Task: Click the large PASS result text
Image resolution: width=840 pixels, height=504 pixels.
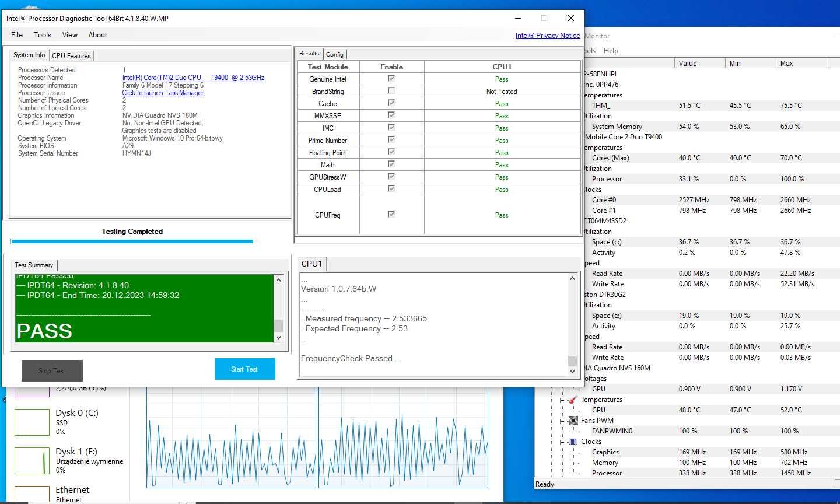Action: click(x=44, y=331)
